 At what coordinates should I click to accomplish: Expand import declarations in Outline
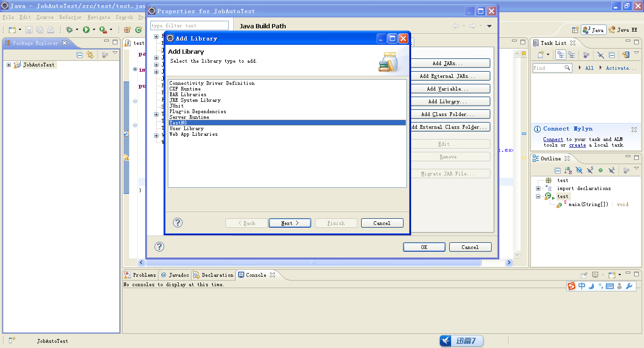click(538, 188)
